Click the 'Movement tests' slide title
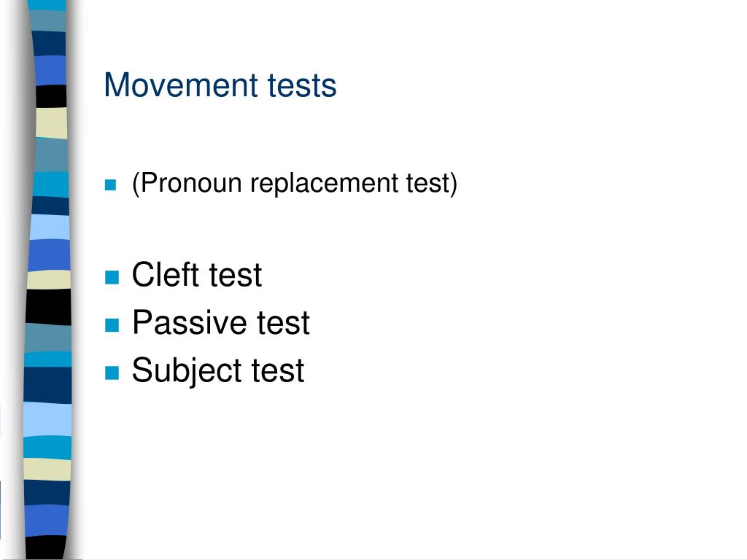Image resolution: width=747 pixels, height=560 pixels. pyautogui.click(x=220, y=85)
